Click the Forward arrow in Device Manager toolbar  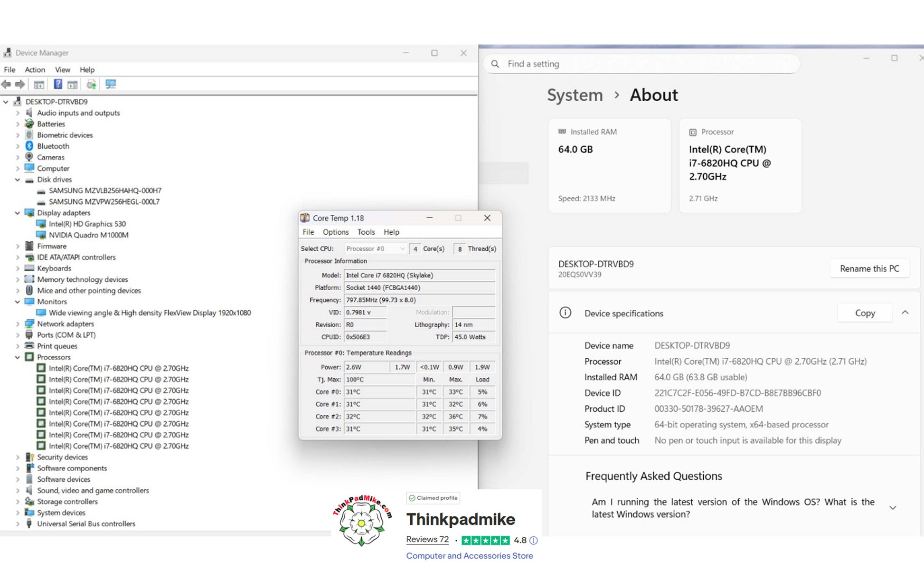(x=20, y=85)
